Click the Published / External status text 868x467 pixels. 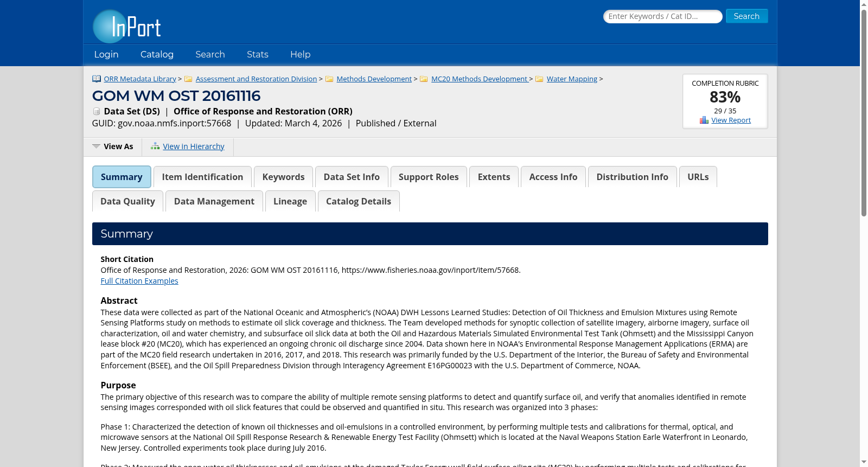point(396,123)
